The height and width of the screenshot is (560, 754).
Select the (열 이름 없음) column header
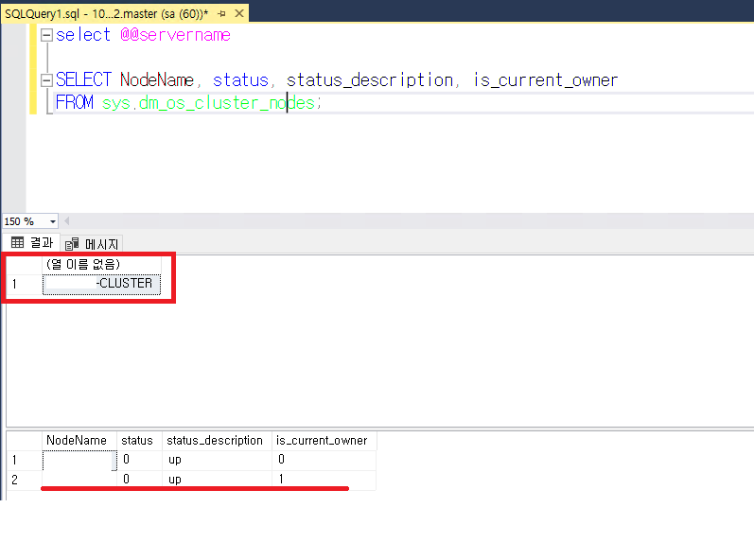point(101,264)
